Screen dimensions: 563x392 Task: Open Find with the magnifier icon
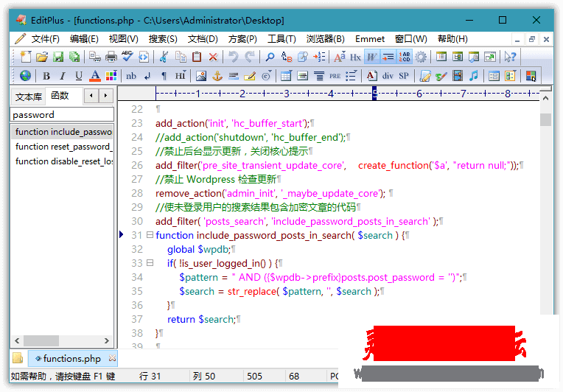click(270, 57)
